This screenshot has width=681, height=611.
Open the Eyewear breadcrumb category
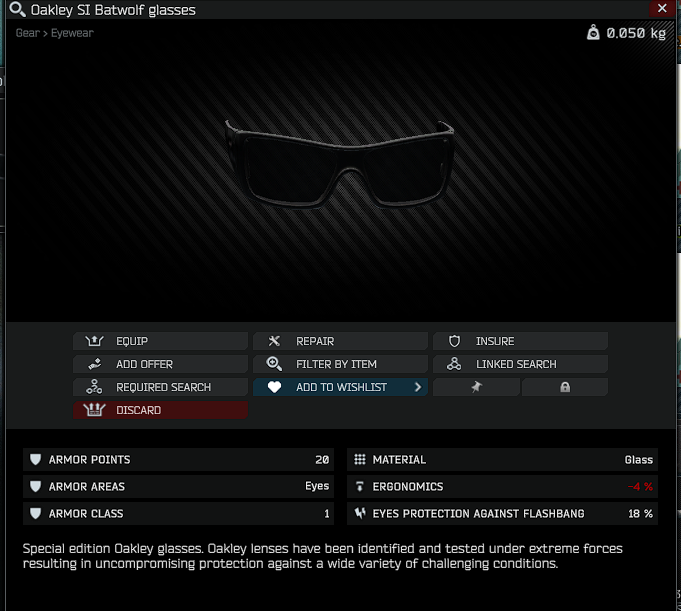(x=72, y=33)
